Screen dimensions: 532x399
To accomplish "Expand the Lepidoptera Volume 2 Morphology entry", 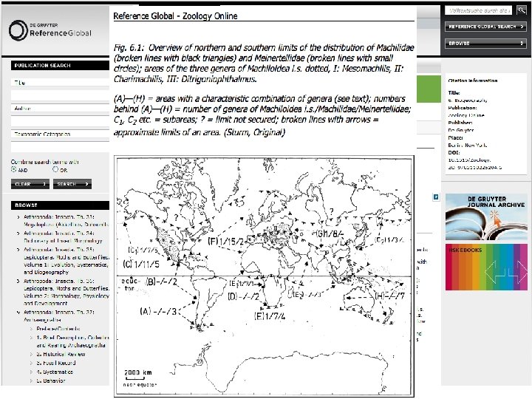I will (x=18, y=281).
